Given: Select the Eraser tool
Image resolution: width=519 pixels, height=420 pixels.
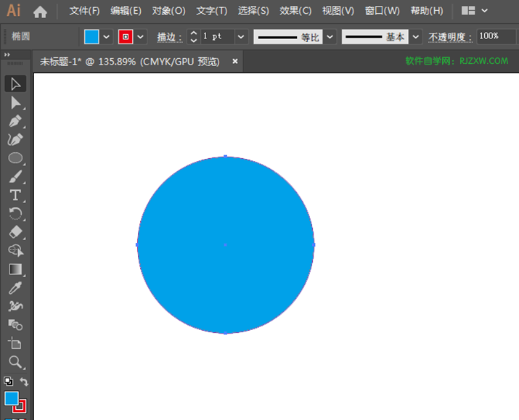Looking at the screenshot, I should (x=15, y=232).
